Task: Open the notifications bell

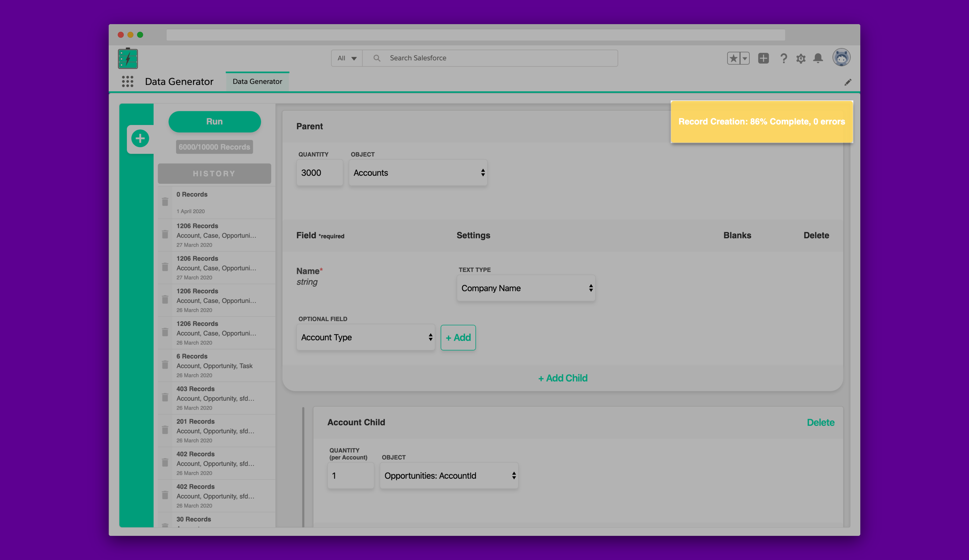Action: [818, 58]
